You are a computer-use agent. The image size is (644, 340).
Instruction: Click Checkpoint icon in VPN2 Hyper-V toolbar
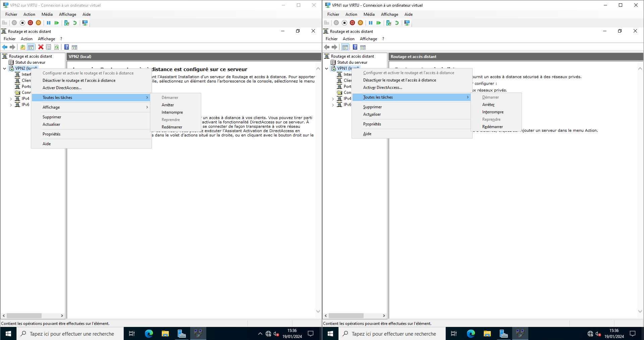tap(67, 23)
